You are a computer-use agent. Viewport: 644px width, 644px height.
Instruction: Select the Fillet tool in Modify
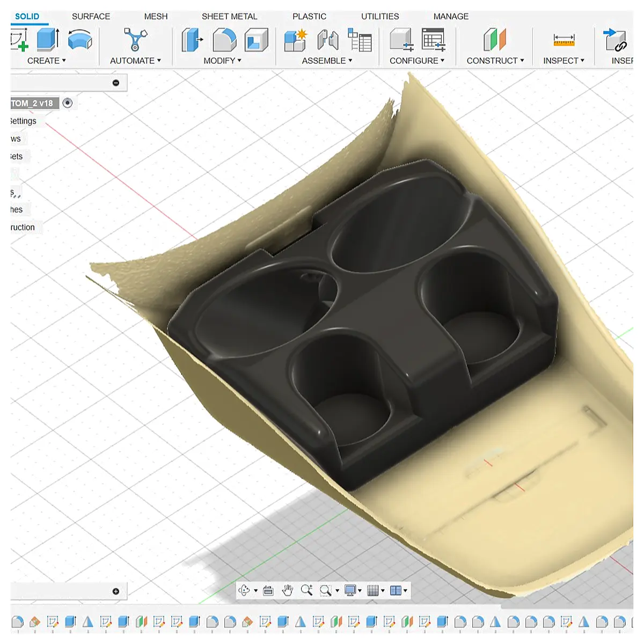[224, 40]
